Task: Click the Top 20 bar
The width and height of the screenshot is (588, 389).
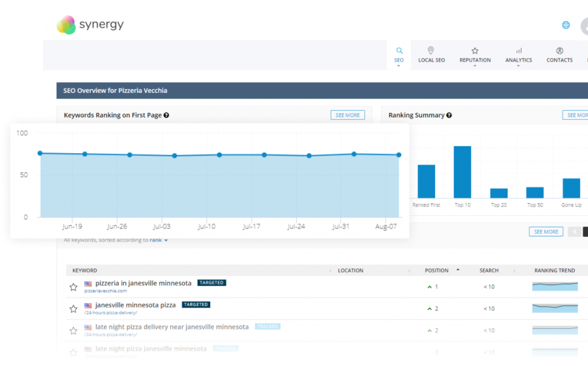Action: pos(499,193)
